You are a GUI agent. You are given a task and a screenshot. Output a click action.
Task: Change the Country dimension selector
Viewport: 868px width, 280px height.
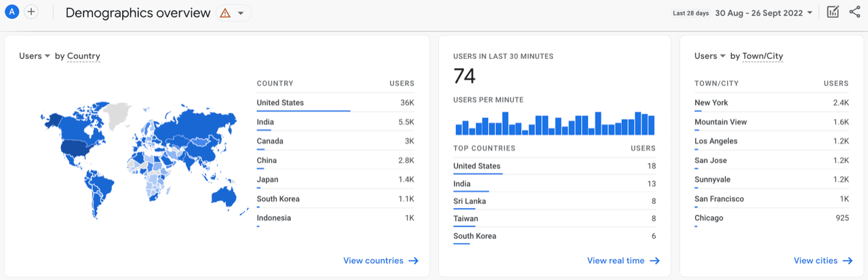click(x=83, y=56)
